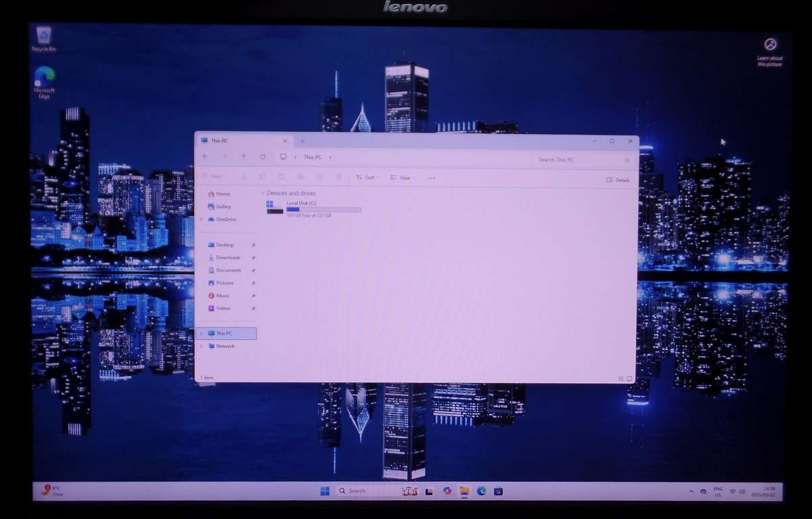Expand the This PC tree item
The image size is (812, 519).
202,333
